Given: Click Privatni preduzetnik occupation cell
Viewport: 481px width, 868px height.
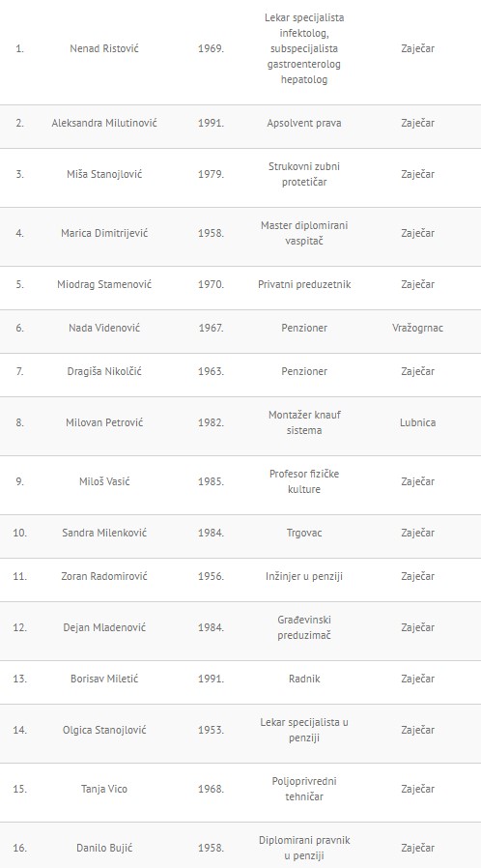Looking at the screenshot, I should point(304,284).
